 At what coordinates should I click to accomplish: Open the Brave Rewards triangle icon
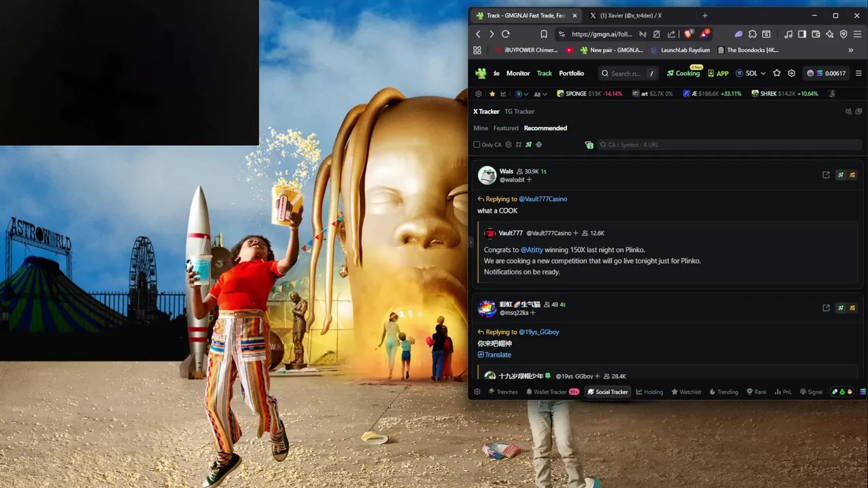pos(705,33)
